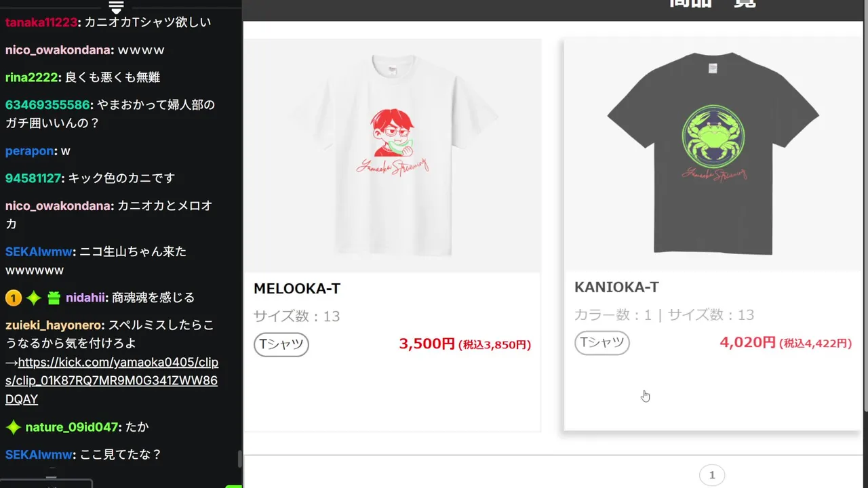Click page number 1 in pagination
The width and height of the screenshot is (868, 488).
point(712,475)
